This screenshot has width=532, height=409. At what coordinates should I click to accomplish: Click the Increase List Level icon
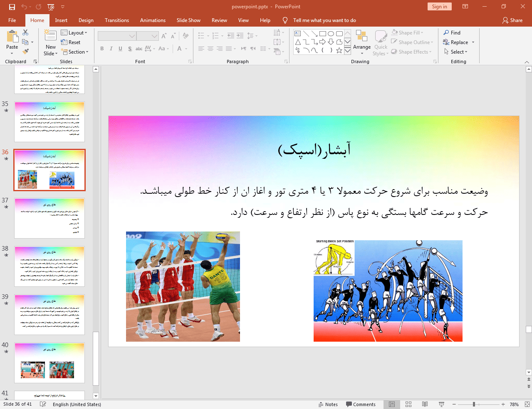tap(240, 36)
